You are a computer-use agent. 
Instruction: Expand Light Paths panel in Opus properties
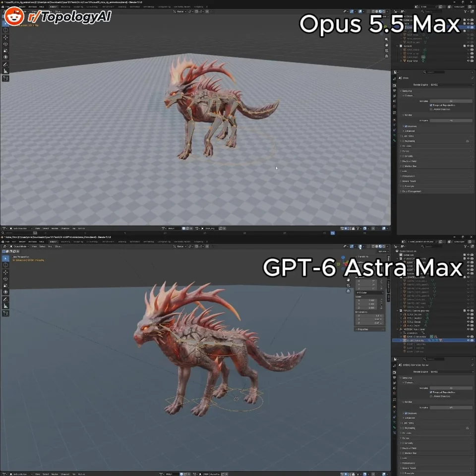pyautogui.click(x=408, y=136)
